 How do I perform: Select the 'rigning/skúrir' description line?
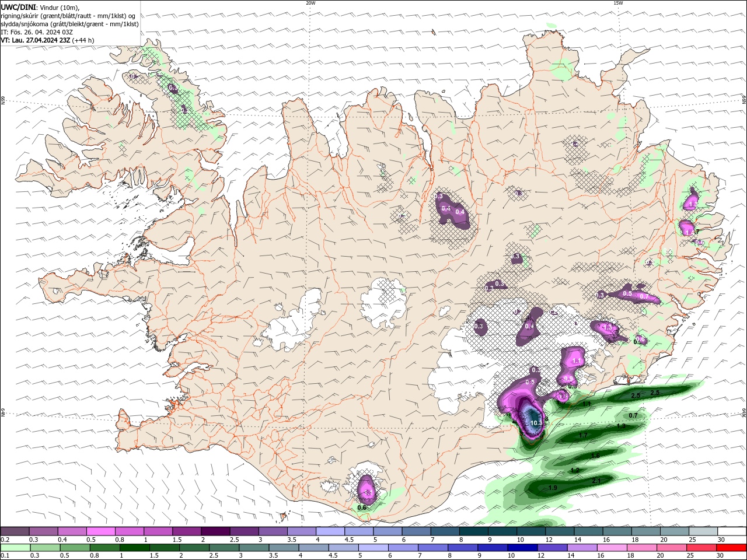click(x=68, y=16)
